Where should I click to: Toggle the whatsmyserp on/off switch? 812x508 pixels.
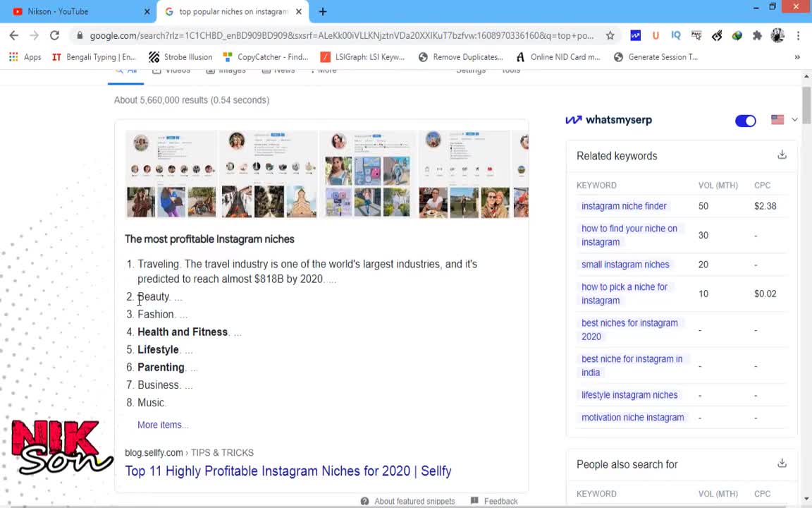(x=745, y=120)
